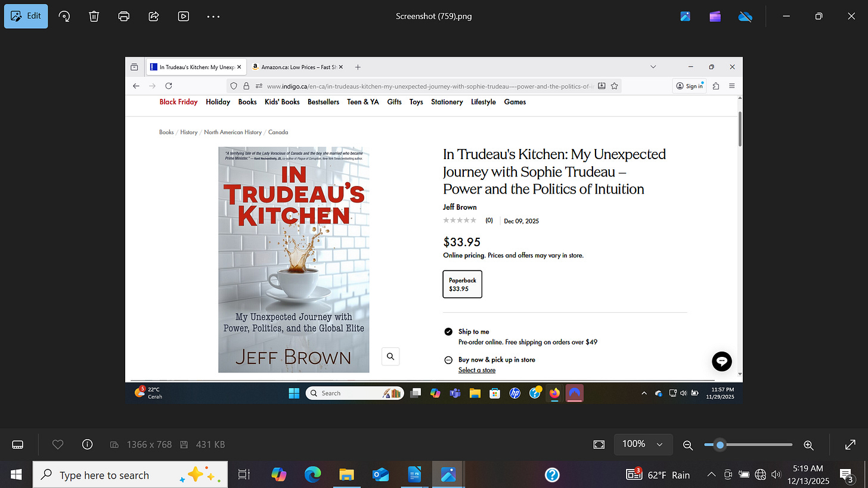The width and height of the screenshot is (868, 488).
Task: Open the three-dots See more menu
Action: pos(213,16)
